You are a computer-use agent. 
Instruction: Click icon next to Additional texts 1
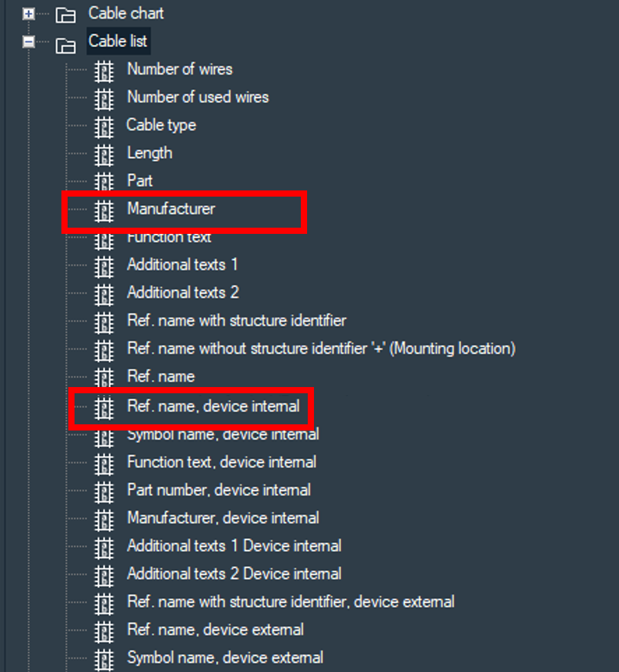tap(104, 266)
